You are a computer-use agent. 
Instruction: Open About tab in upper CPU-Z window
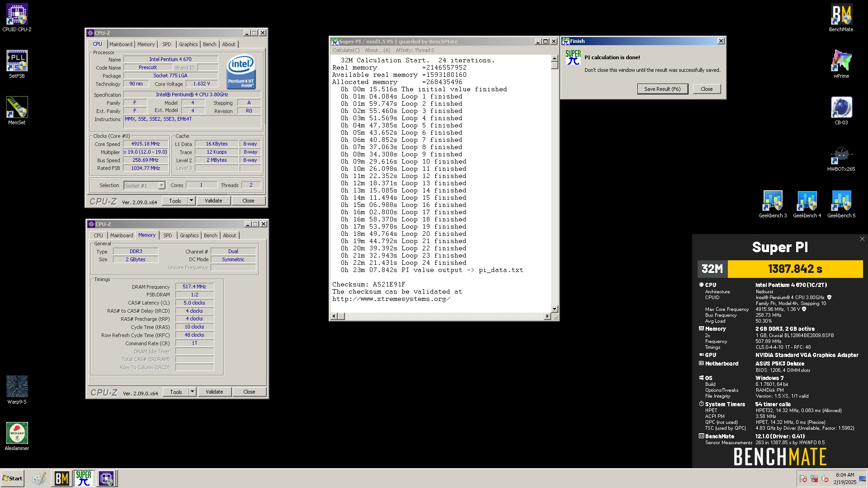tap(229, 44)
